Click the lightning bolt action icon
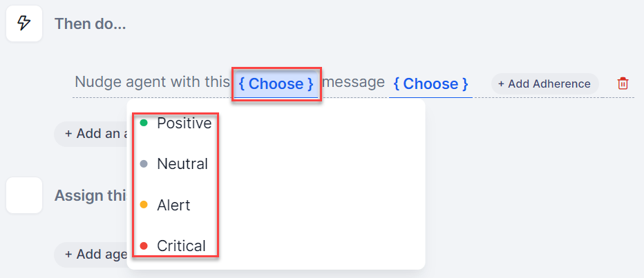 [24, 23]
